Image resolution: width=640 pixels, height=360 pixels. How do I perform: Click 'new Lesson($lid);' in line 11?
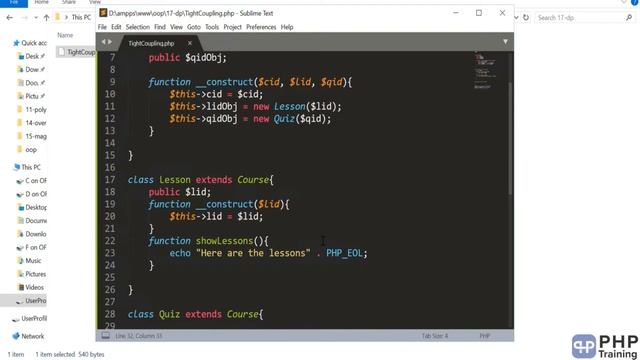(297, 107)
